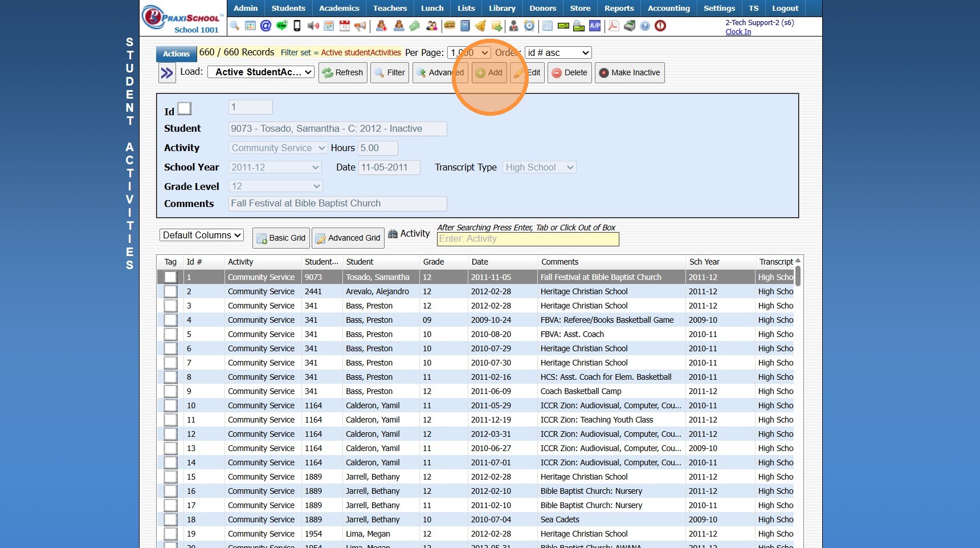Click the Refresh button
This screenshot has height=548, width=980.
pyautogui.click(x=342, y=72)
